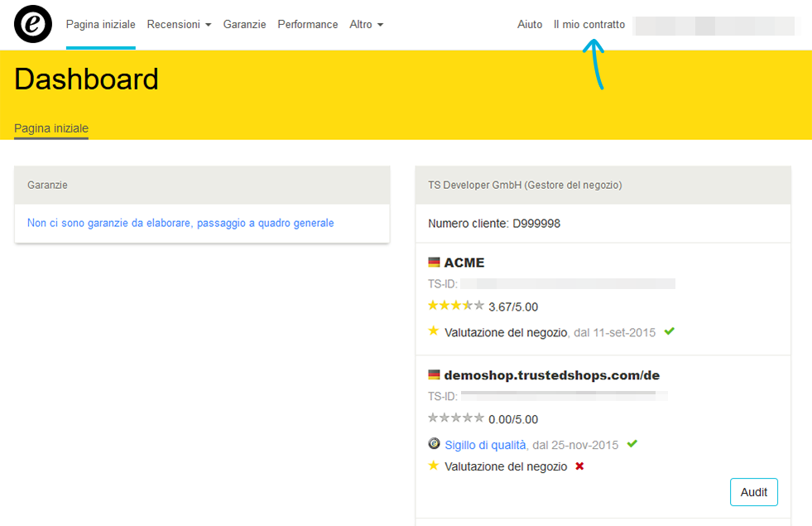Select the Pagina iniziale tab under Dashboard

[x=51, y=128]
